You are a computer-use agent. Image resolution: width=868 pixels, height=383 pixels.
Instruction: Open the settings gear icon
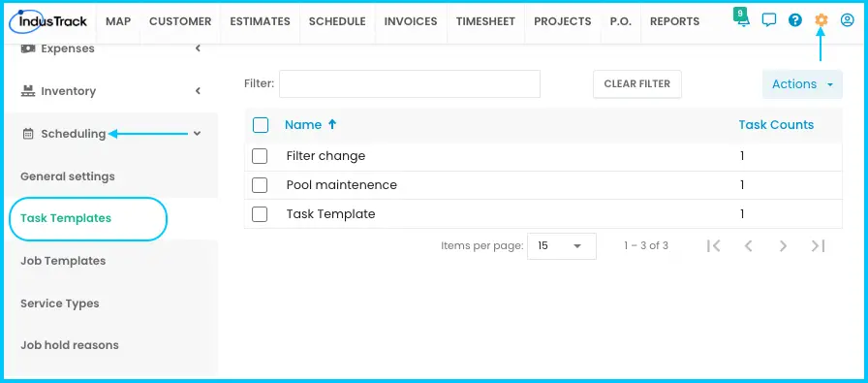[821, 20]
